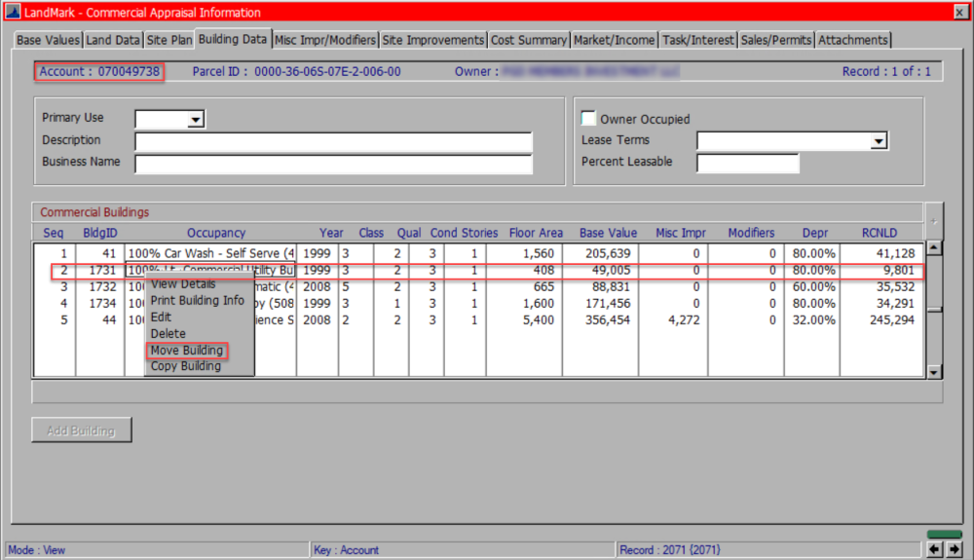Viewport: 974px width, 560px height.
Task: Click the Occupancy column header
Action: pos(216,233)
